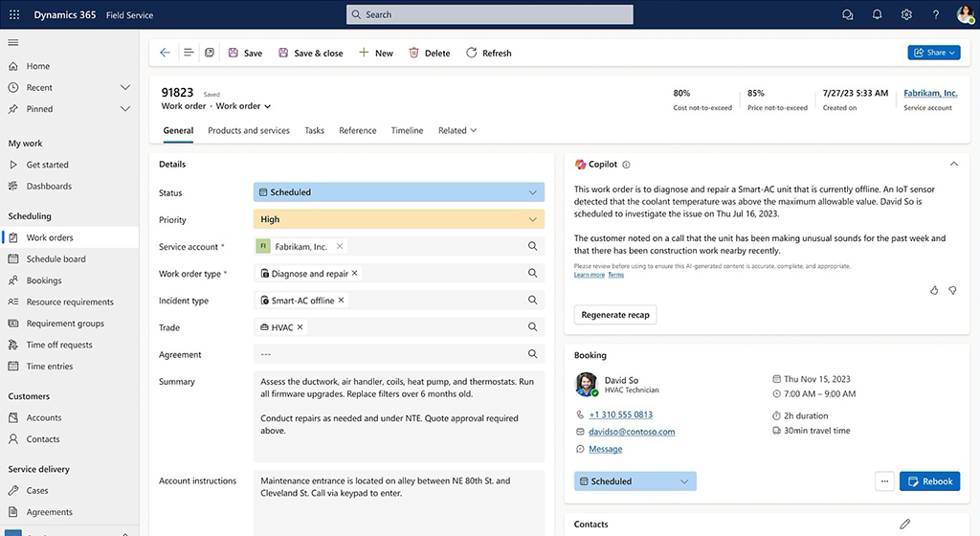980x536 pixels.
Task: Click Regenerate recap
Action: click(615, 314)
